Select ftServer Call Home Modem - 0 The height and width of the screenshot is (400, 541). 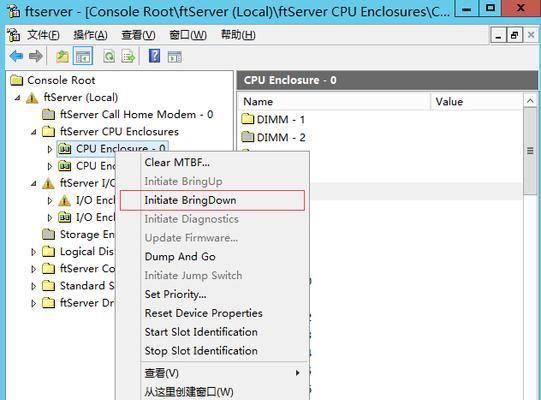(x=137, y=114)
